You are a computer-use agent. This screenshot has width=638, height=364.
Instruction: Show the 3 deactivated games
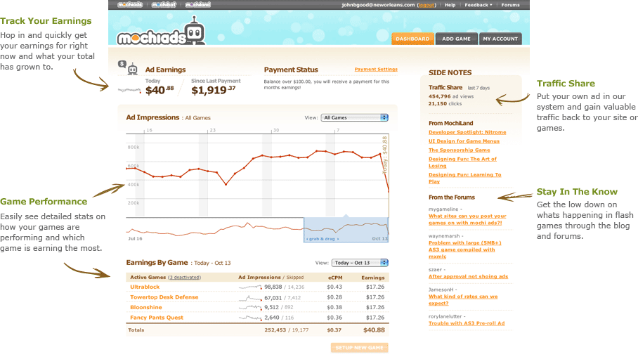point(184,277)
